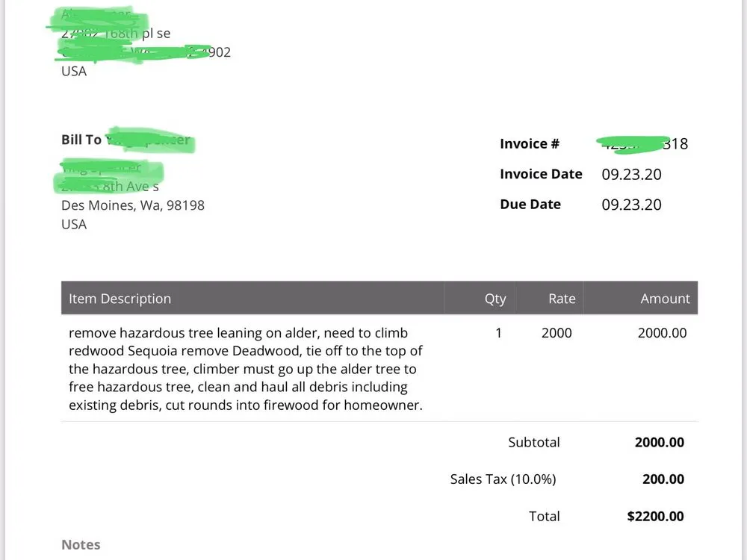This screenshot has width=747, height=560.
Task: Select the hazardous tree removal description text
Action: pos(246,369)
